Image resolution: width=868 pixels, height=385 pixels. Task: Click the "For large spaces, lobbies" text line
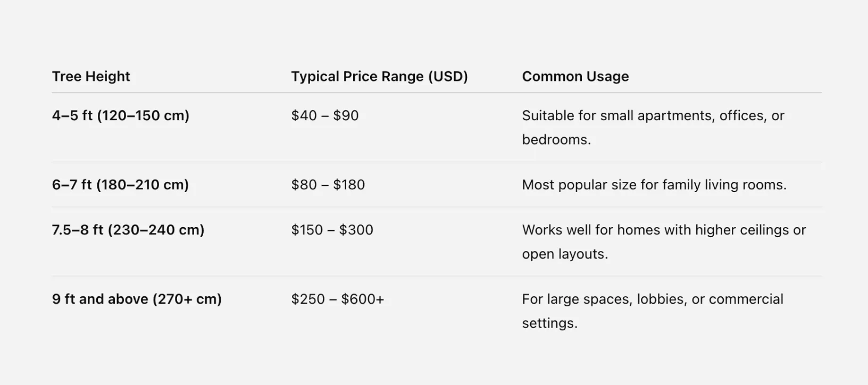pyautogui.click(x=653, y=299)
